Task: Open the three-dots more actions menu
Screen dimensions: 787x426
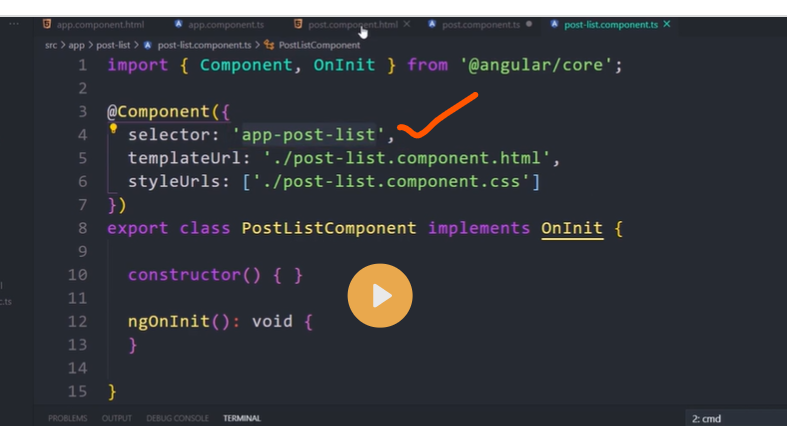Action: coord(14,22)
